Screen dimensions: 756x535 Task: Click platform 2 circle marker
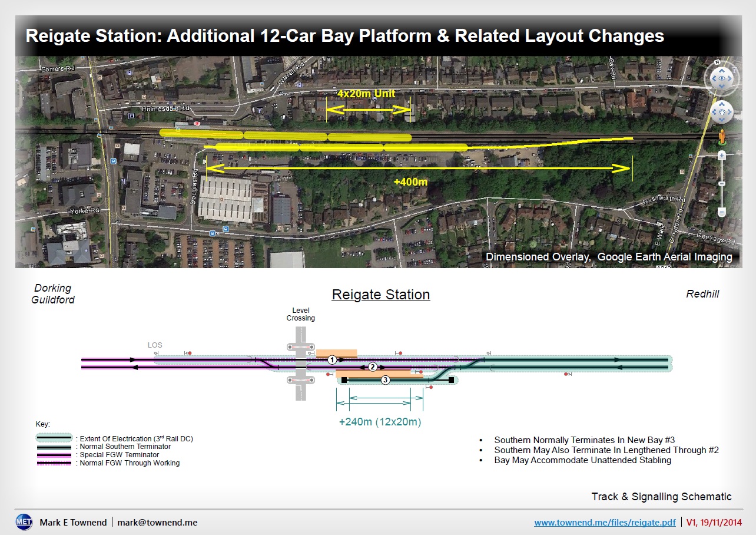coord(372,367)
